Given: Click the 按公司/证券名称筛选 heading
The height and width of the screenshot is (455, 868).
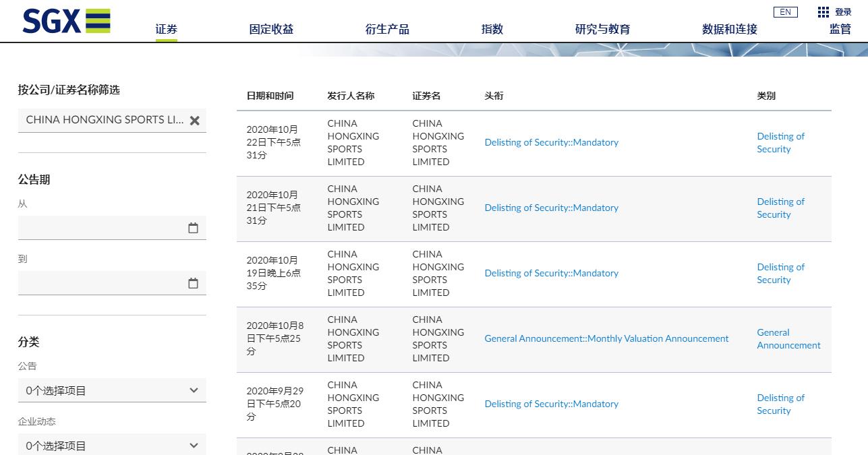Looking at the screenshot, I should [69, 90].
